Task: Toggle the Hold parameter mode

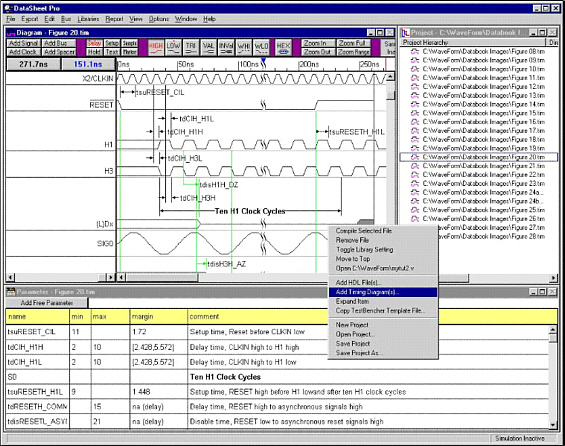Action: (94, 52)
